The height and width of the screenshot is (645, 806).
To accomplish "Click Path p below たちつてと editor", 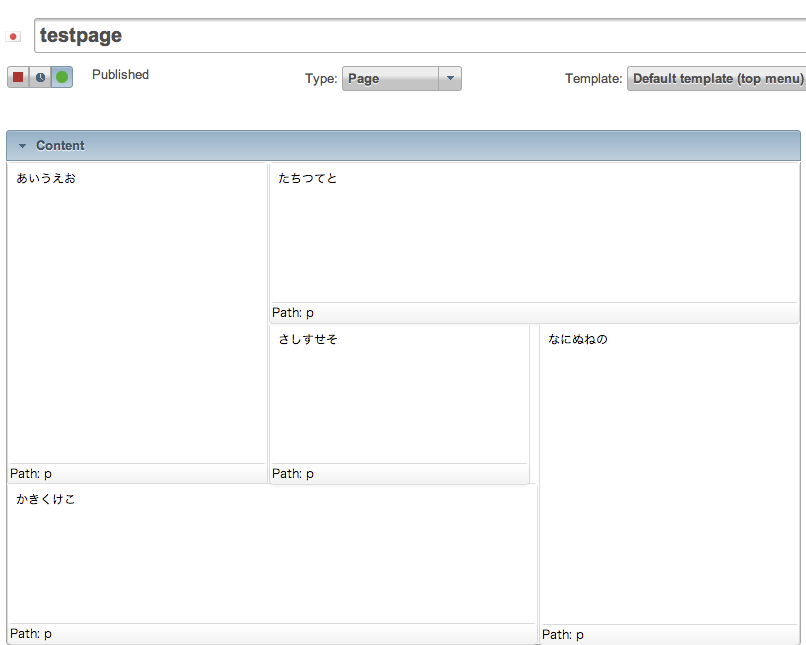I will click(x=292, y=313).
